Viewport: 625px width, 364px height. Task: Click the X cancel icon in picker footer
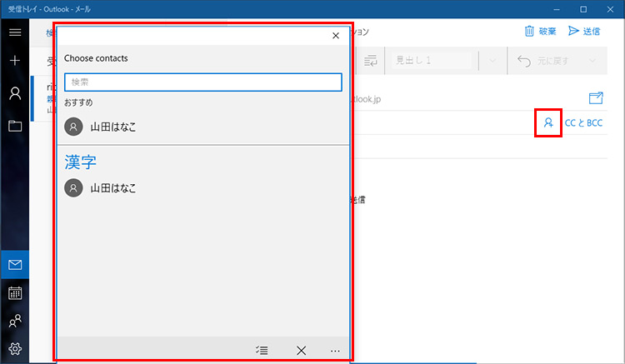(301, 351)
